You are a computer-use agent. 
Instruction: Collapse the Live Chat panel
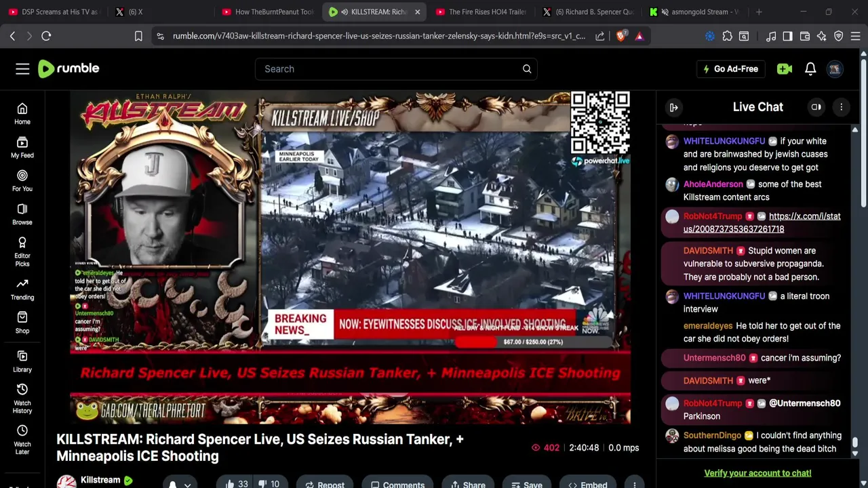click(673, 107)
